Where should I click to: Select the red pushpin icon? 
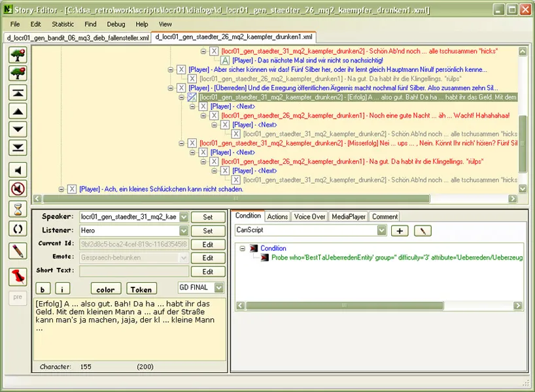coord(17,276)
